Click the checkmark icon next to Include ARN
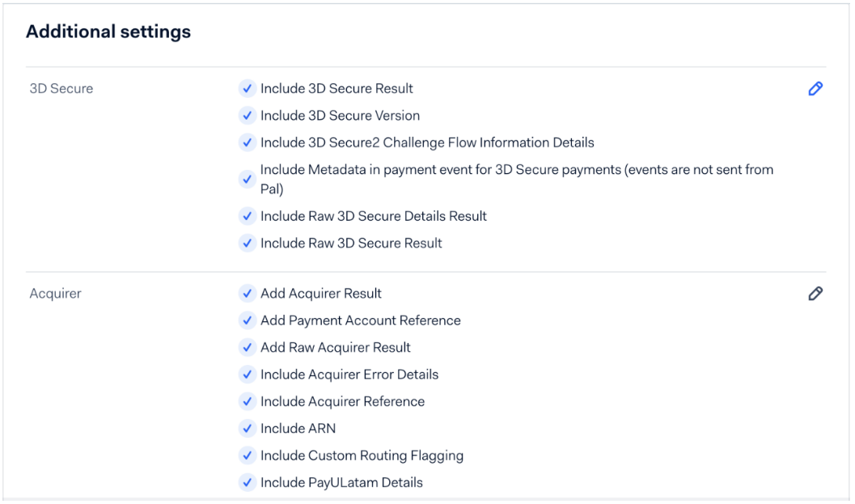The width and height of the screenshot is (855, 504). pos(247,429)
